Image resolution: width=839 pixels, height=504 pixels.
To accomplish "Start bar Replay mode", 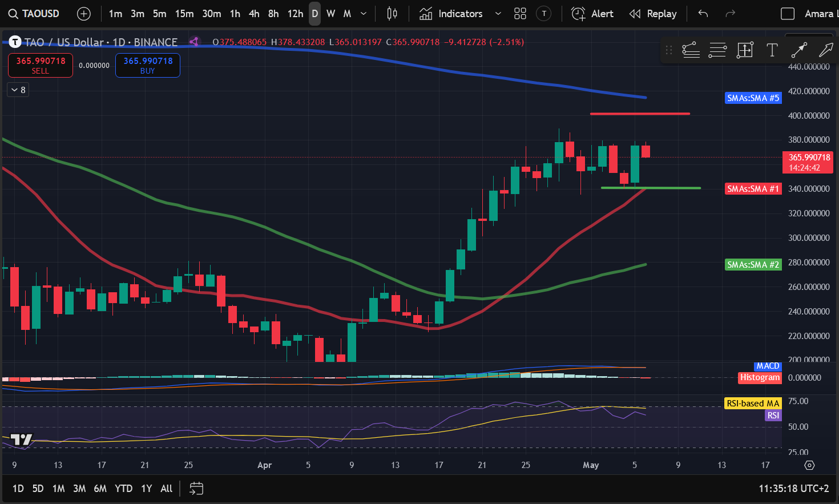I will pyautogui.click(x=652, y=14).
